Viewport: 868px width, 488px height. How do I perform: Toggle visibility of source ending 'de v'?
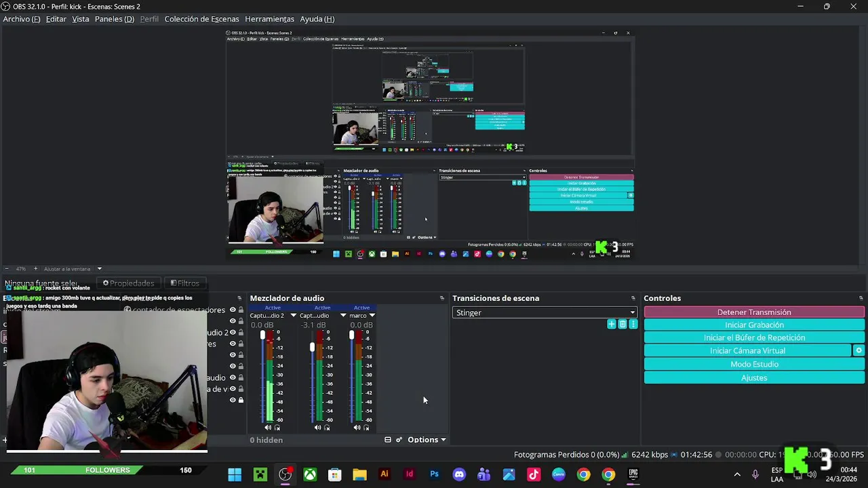coord(233,389)
